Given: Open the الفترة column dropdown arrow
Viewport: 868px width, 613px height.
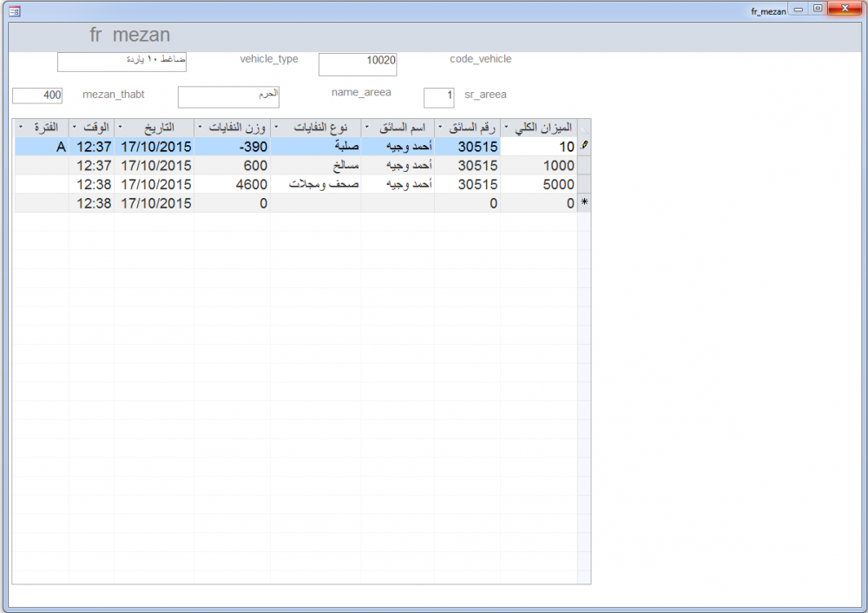Looking at the screenshot, I should (x=21, y=127).
